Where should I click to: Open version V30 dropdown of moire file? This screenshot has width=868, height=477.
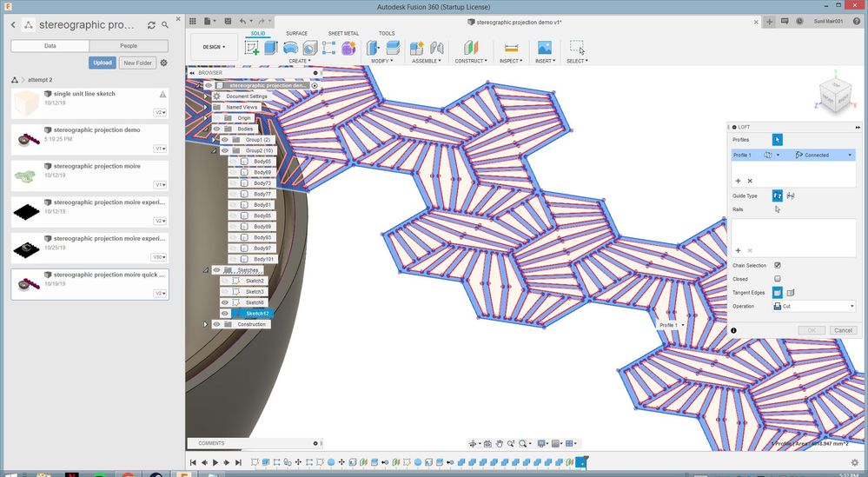point(159,257)
